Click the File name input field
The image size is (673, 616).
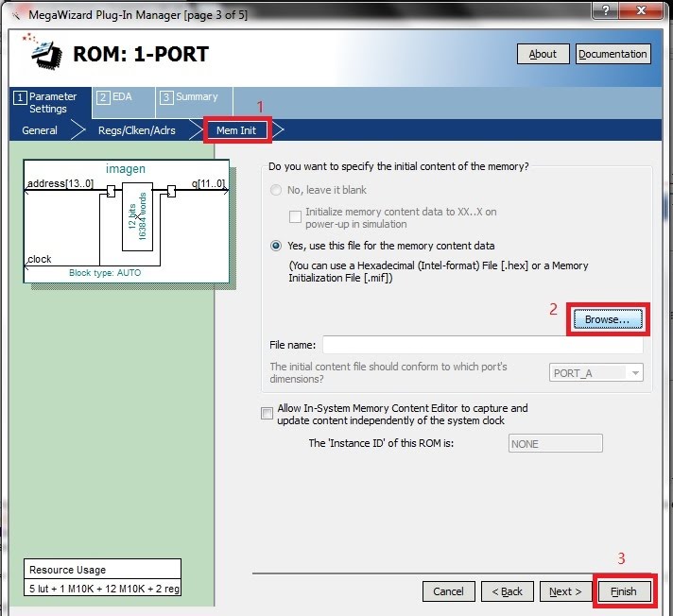[x=483, y=345]
